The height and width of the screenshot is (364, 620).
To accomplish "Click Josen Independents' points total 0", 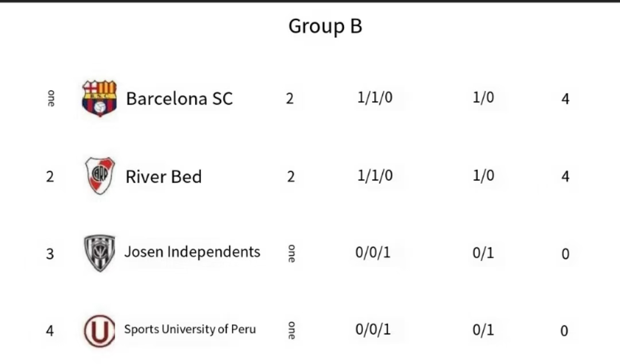I will (x=565, y=254).
